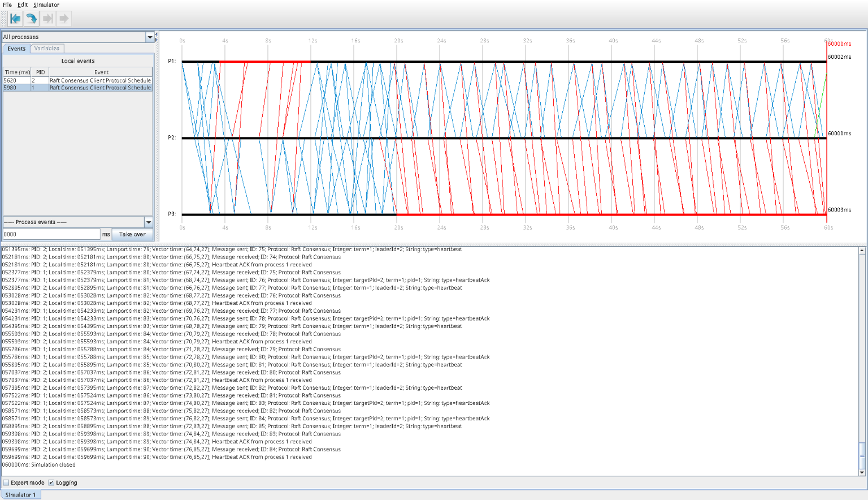
Task: Open the File menu
Action: point(7,5)
